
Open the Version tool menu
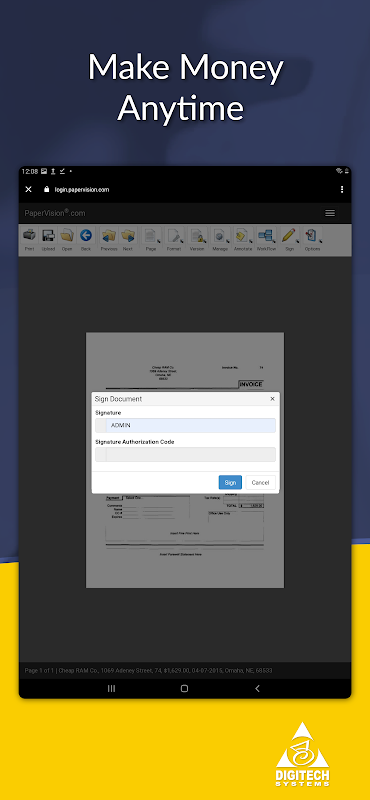pyautogui.click(x=197, y=240)
